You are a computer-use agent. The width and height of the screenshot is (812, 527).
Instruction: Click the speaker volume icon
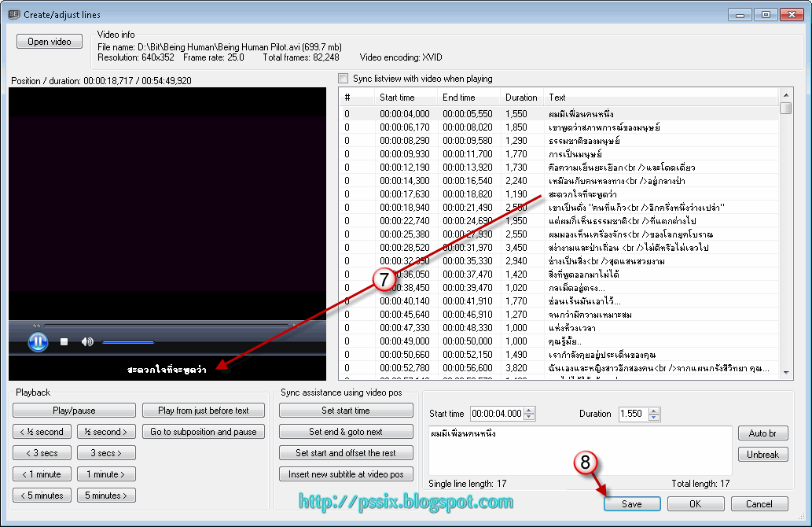coord(87,342)
